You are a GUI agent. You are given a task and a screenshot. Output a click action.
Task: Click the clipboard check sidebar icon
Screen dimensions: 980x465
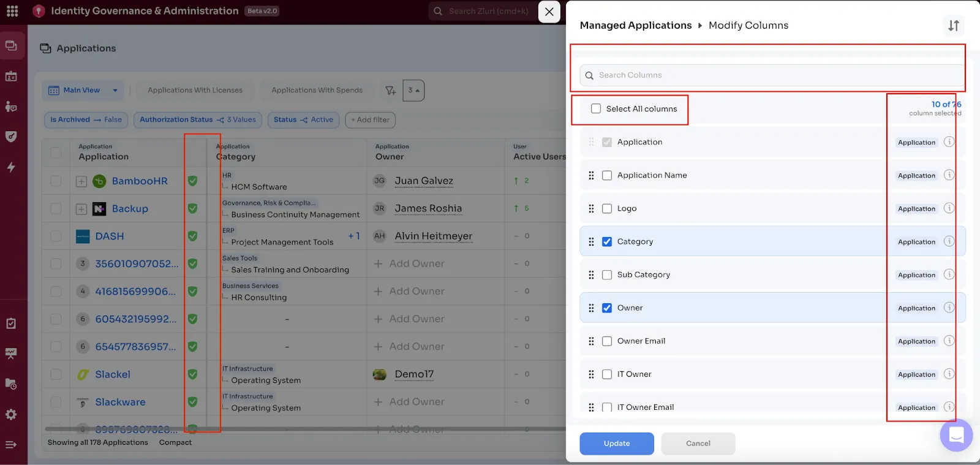point(11,323)
